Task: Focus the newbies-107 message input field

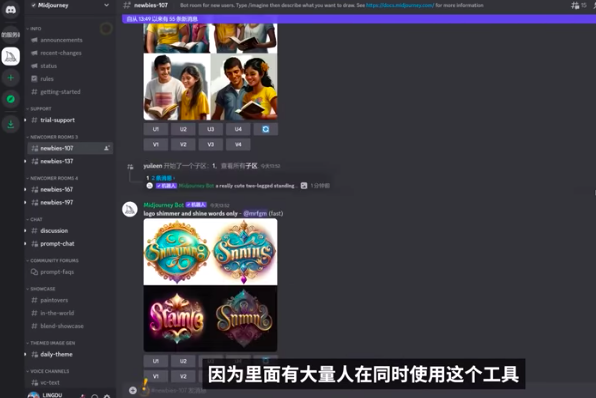Action: 179,390
